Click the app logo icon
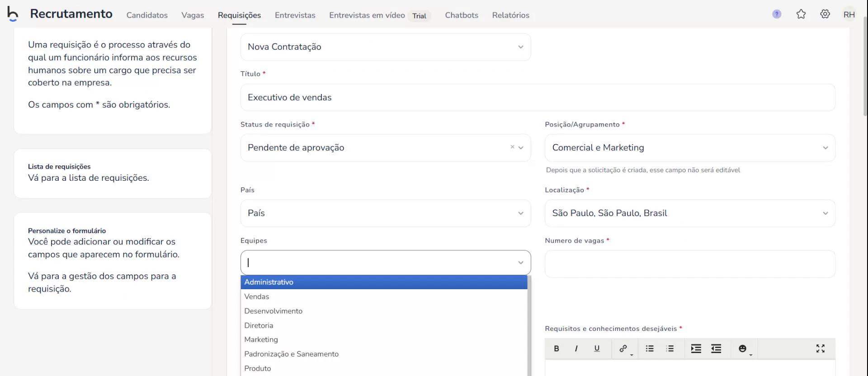Image resolution: width=868 pixels, height=376 pixels. point(13,14)
